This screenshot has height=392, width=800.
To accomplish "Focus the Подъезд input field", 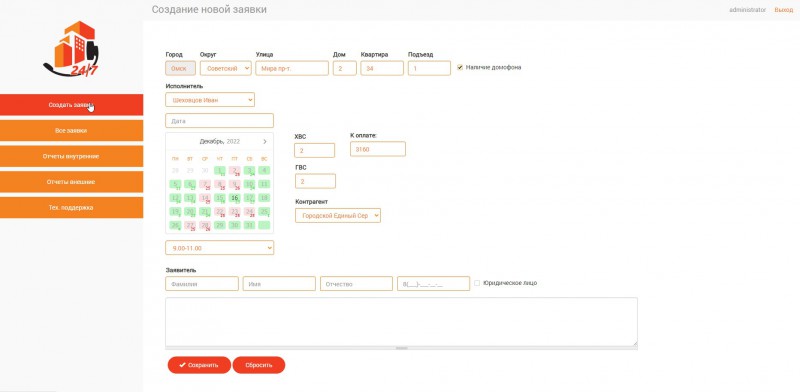I will pyautogui.click(x=429, y=68).
